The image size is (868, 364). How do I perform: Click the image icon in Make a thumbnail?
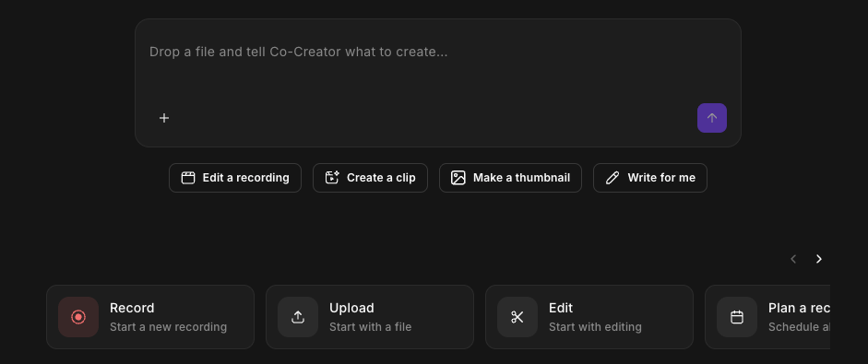click(x=458, y=178)
